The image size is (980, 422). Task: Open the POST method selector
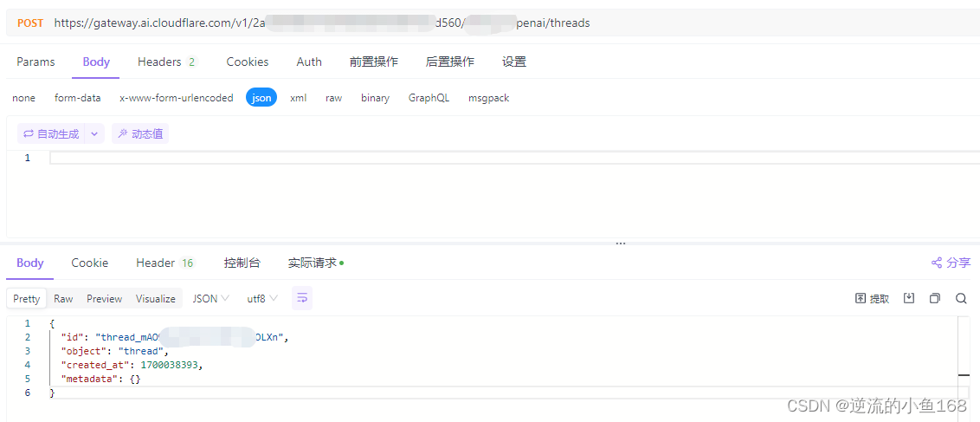click(30, 23)
